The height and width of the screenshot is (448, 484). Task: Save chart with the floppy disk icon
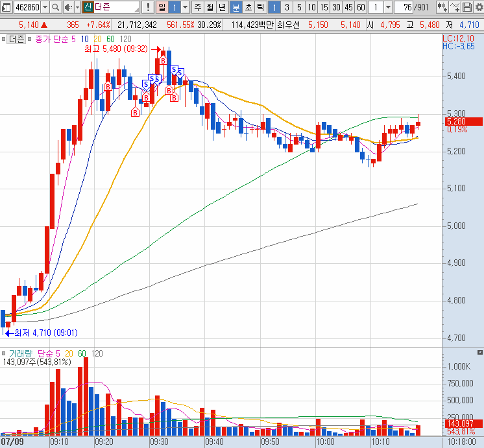[467, 8]
